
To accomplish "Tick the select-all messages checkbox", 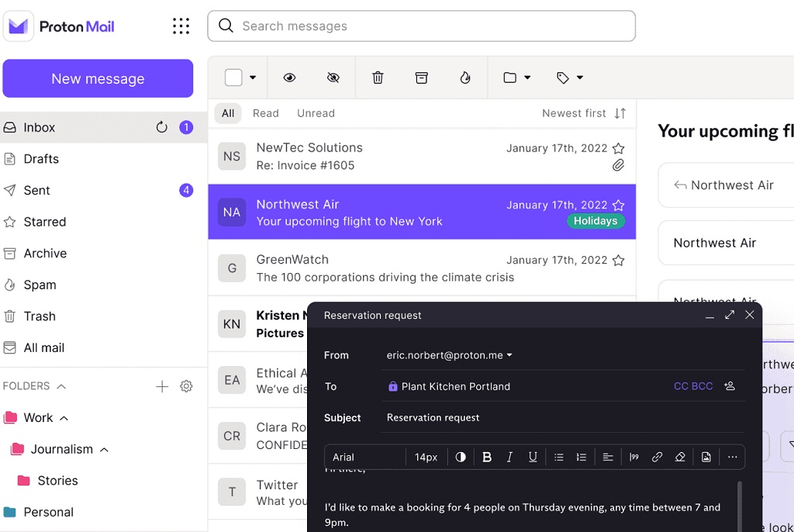I will (233, 78).
